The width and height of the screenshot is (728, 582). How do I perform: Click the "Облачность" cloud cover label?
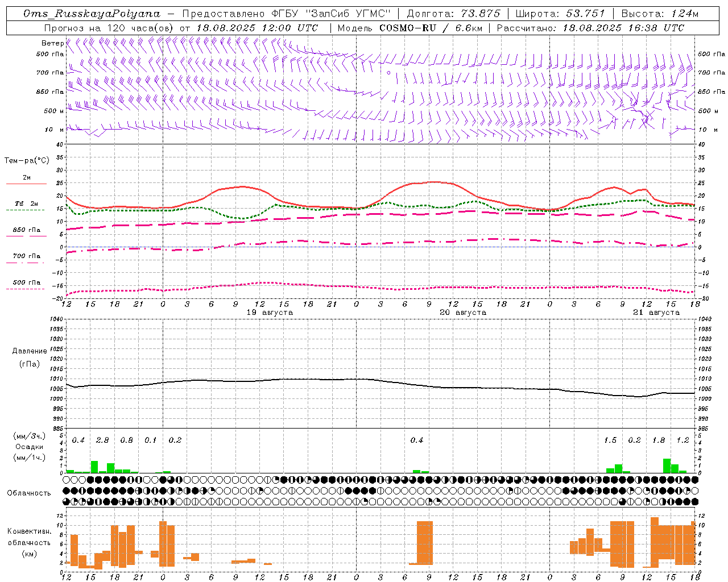(x=29, y=493)
